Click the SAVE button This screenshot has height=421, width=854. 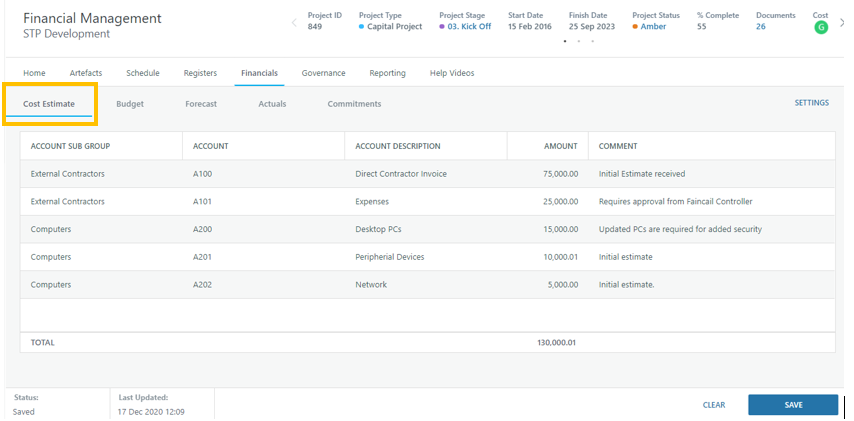[x=793, y=405]
